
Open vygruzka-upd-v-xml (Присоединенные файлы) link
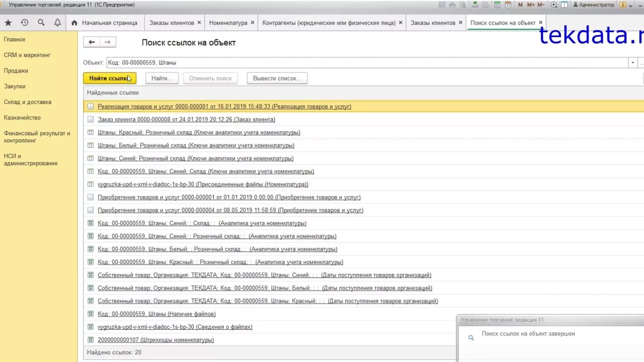(203, 185)
